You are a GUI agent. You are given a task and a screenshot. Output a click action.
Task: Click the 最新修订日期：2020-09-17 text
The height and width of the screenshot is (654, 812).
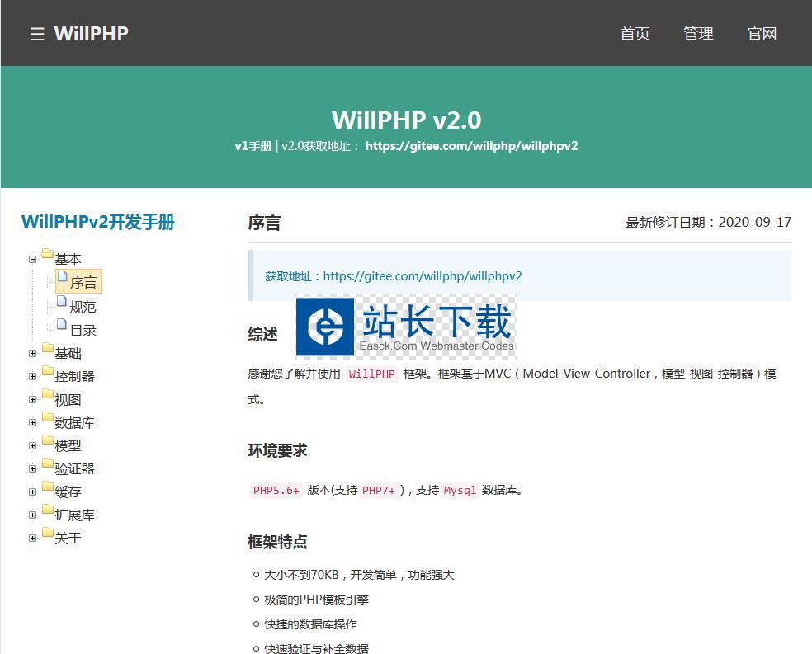pos(708,223)
